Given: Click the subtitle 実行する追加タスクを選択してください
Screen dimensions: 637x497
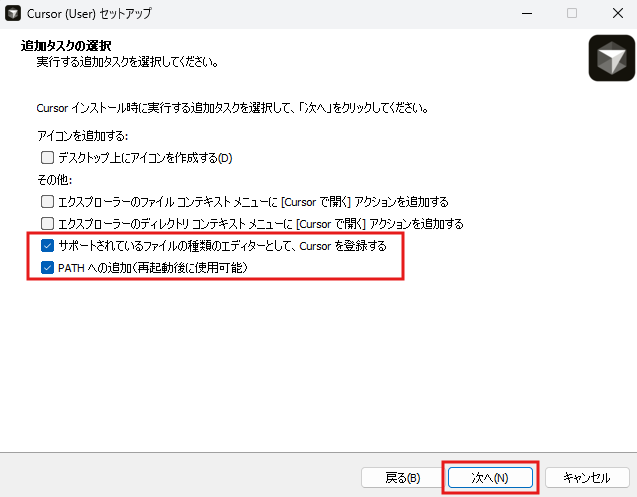Looking at the screenshot, I should [128, 62].
